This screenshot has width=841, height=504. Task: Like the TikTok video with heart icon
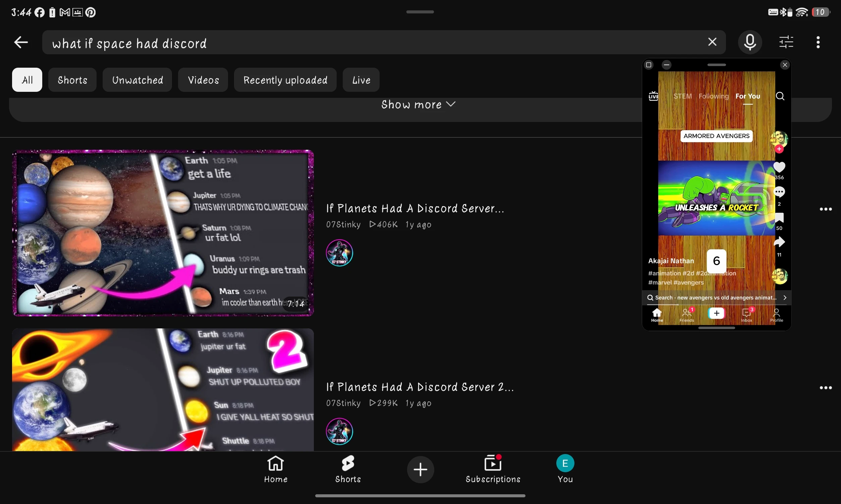779,167
